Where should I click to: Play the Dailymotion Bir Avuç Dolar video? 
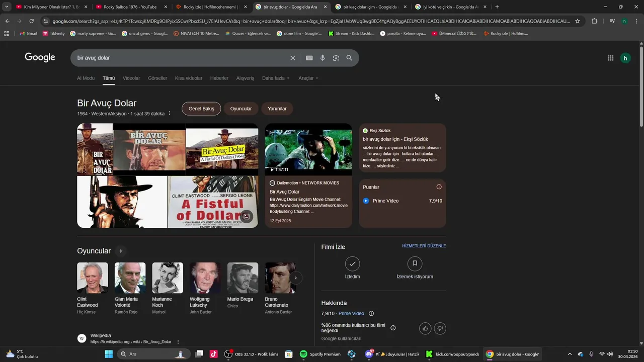coord(308,149)
